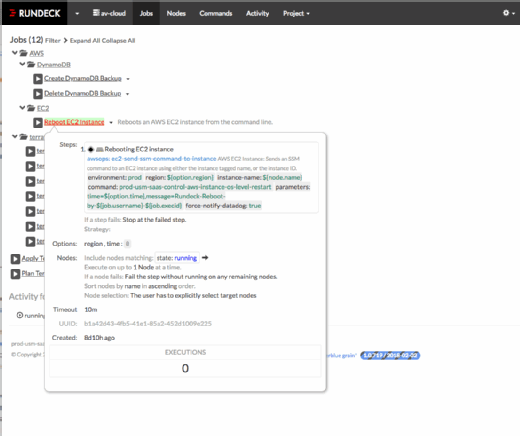
Task: Click the state: running node filter link
Action: 177,258
